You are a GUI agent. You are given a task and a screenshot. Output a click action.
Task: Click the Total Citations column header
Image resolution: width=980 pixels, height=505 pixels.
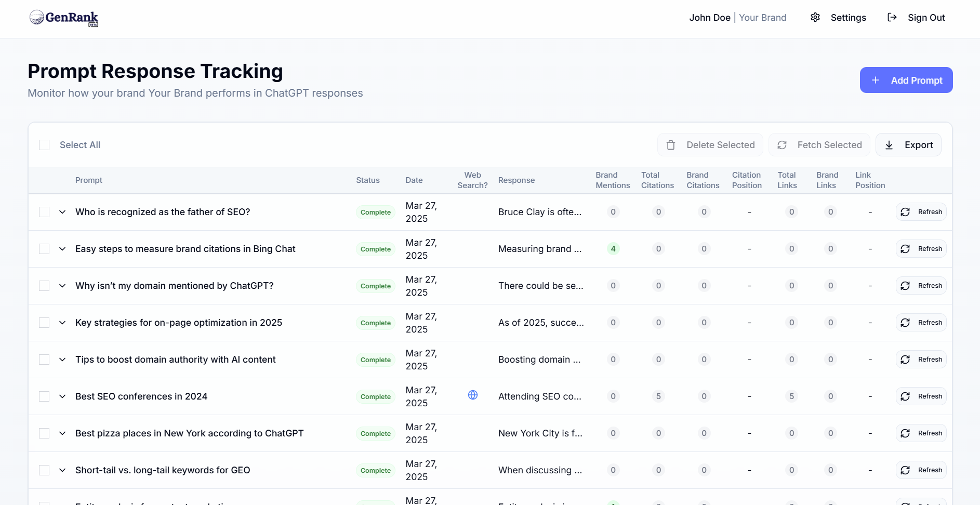pos(657,180)
